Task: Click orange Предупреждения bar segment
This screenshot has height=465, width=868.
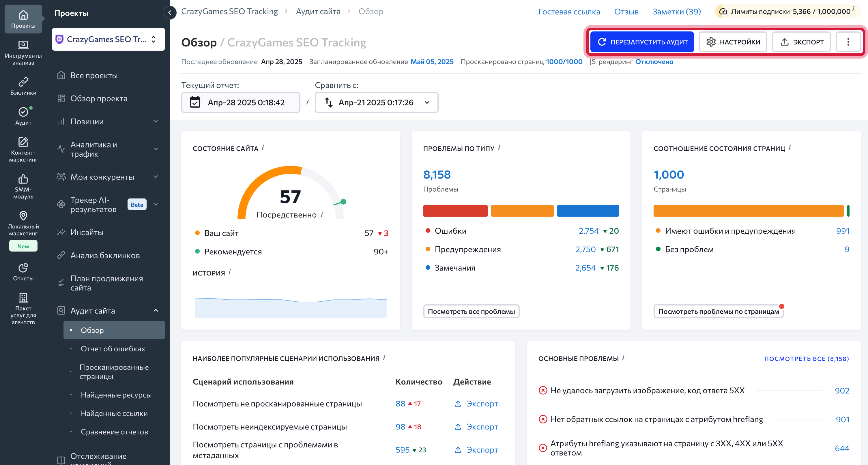Action: tap(522, 211)
